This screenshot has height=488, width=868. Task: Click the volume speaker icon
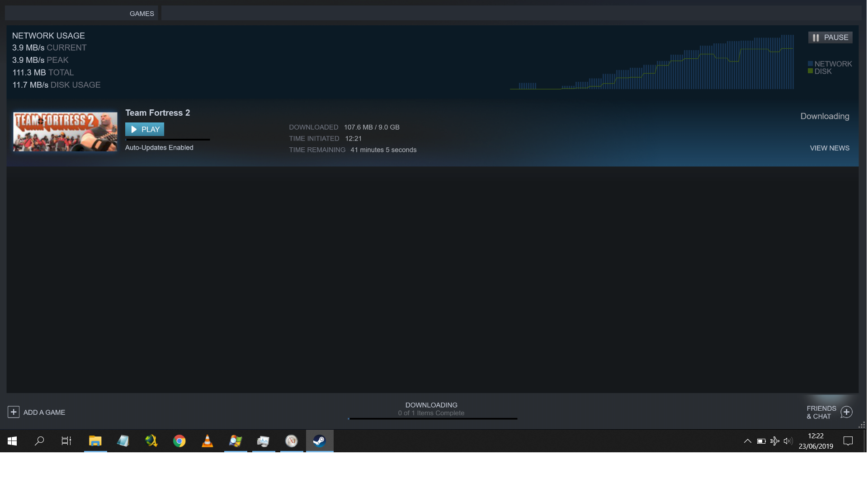[788, 441]
